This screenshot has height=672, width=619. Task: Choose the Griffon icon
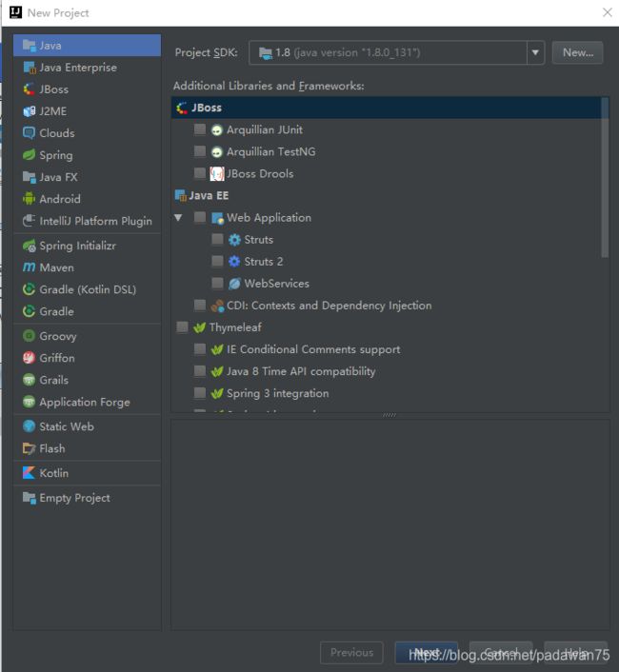[x=30, y=358]
